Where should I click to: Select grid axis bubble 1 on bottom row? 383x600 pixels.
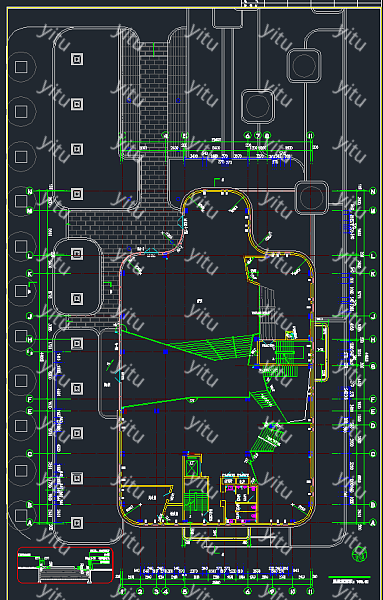pyautogui.click(x=123, y=591)
